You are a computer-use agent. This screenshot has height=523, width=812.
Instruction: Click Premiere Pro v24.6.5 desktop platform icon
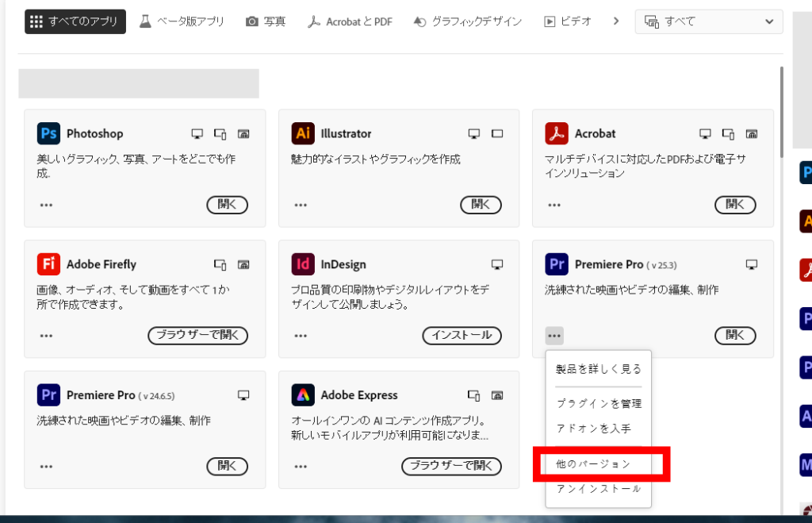point(243,395)
